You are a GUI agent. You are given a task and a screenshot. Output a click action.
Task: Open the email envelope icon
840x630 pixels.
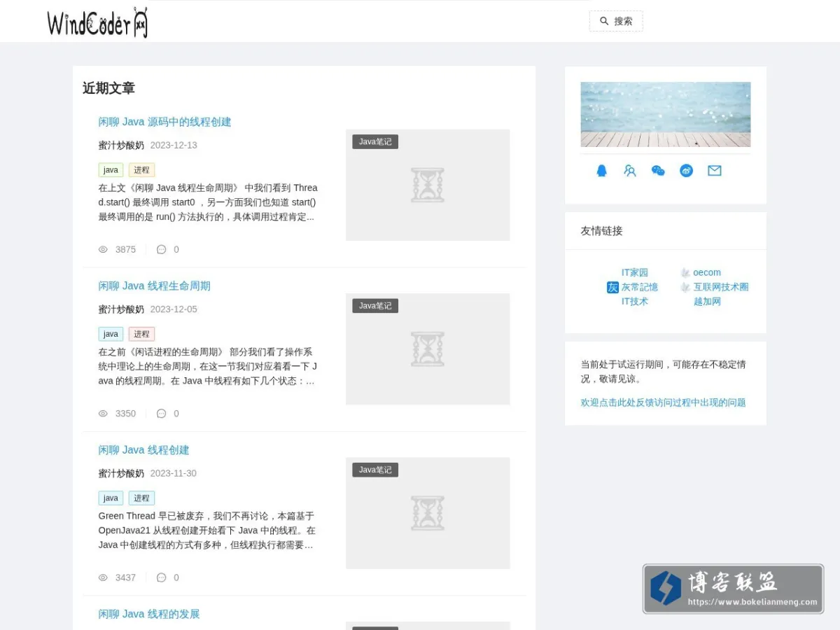coord(714,171)
